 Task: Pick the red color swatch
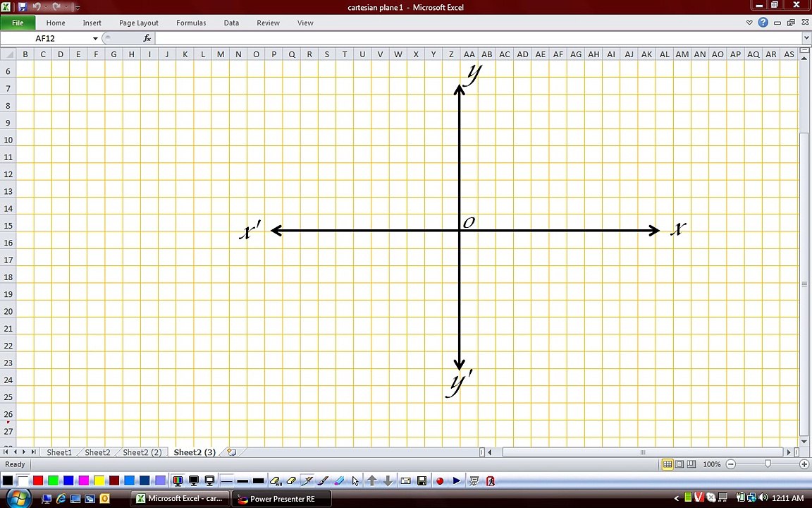tap(38, 481)
